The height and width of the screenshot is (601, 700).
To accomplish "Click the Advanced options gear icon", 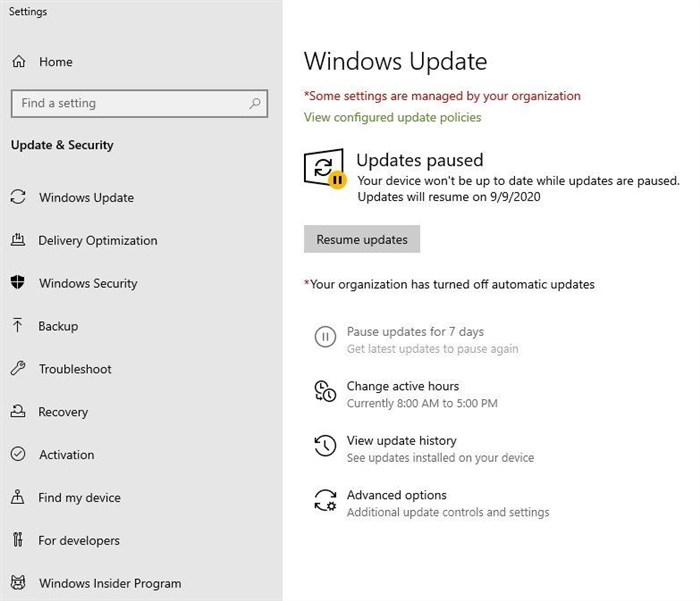I will point(325,500).
